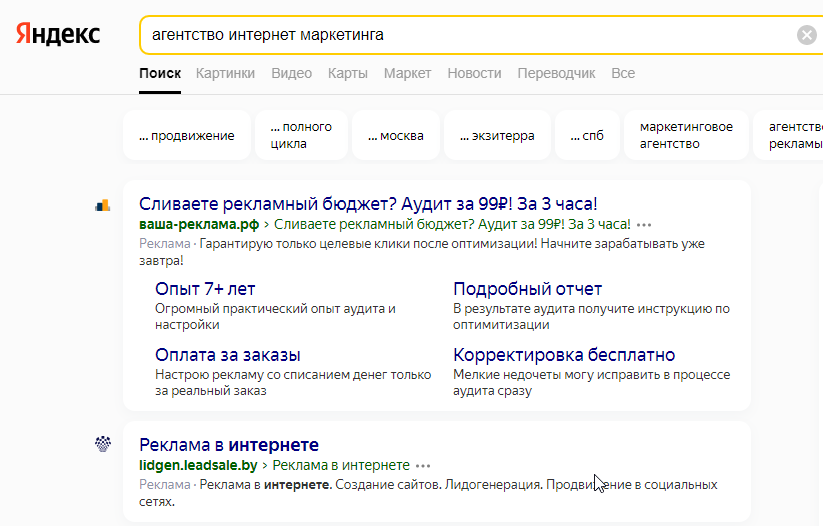Viewport: 823px width, 526px height.
Task: Open the 'Сливаете рекламный бюджет?' ad title
Action: 368,204
